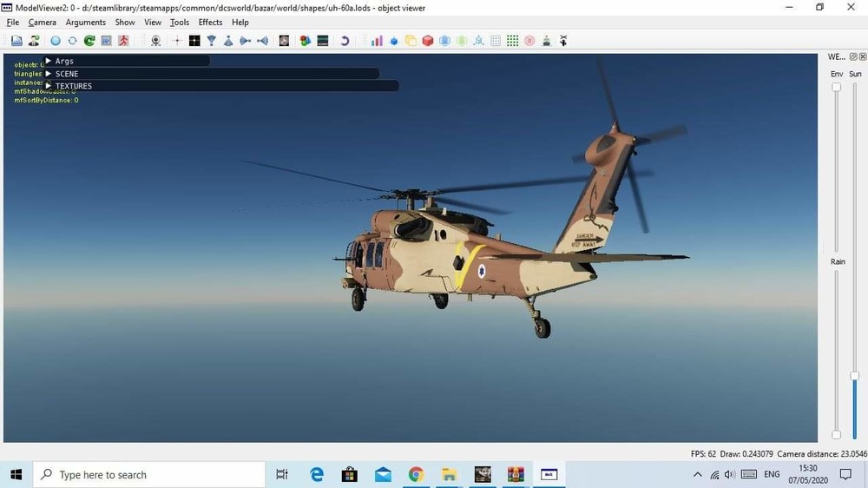The image size is (868, 488).
Task: Expand the Args section
Action: coord(49,61)
